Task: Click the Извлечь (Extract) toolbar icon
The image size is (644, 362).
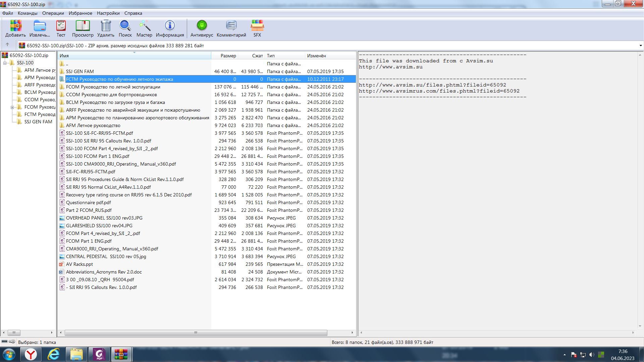Action: (x=40, y=28)
